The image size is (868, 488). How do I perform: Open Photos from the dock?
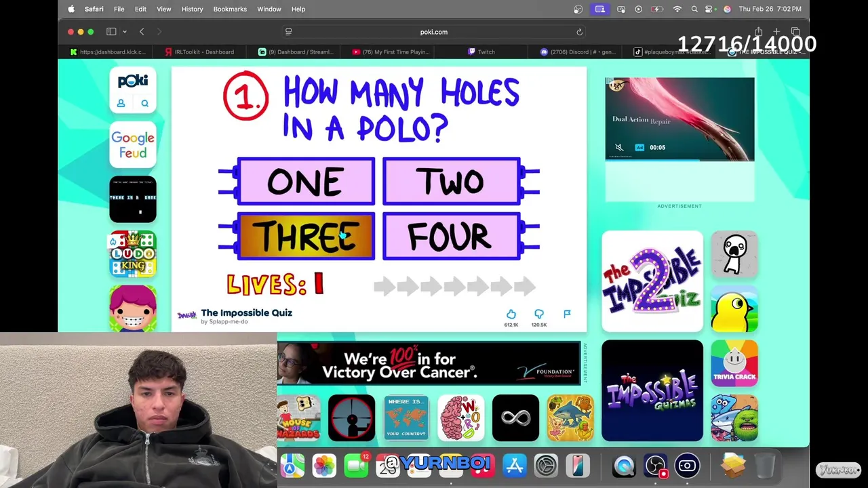pyautogui.click(x=324, y=466)
